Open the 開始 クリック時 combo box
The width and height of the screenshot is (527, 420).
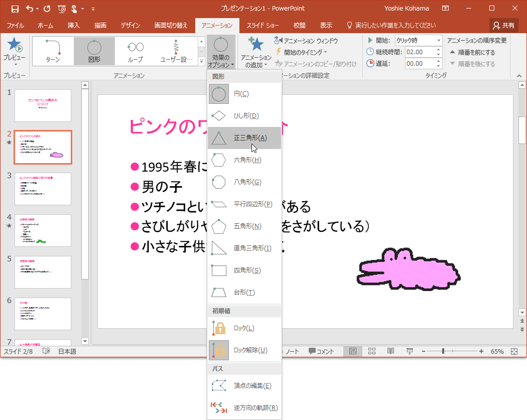pyautogui.click(x=419, y=40)
